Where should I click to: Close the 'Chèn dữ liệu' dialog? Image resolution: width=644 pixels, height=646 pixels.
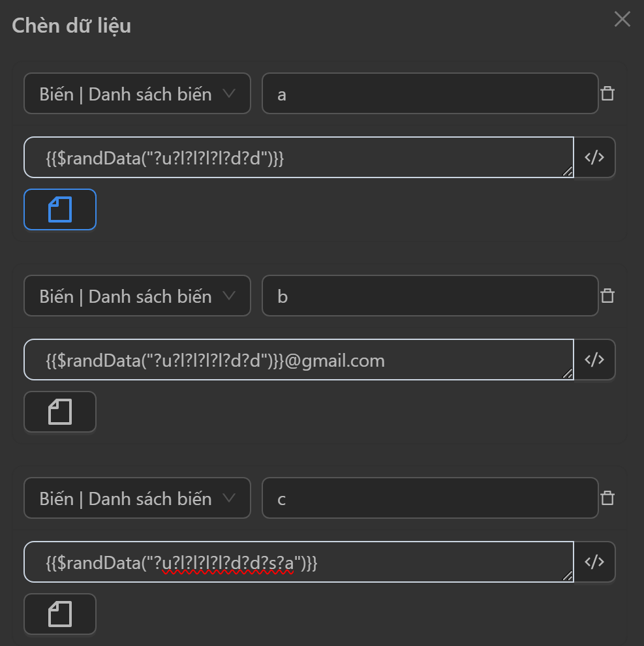pos(622,20)
